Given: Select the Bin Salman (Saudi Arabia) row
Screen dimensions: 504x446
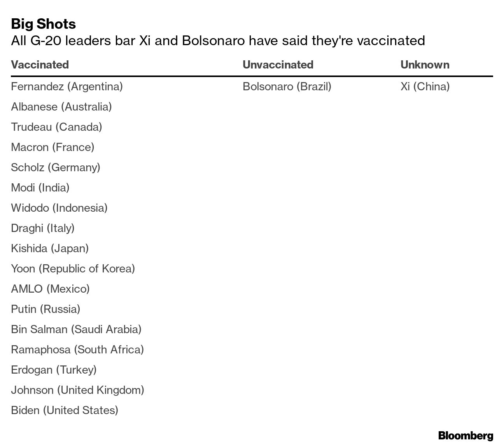Looking at the screenshot, I should click(x=76, y=329).
